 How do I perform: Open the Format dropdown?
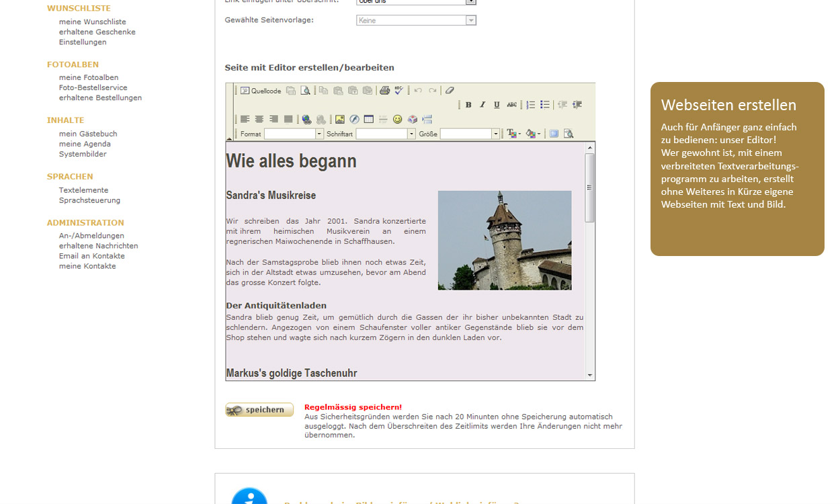click(319, 134)
